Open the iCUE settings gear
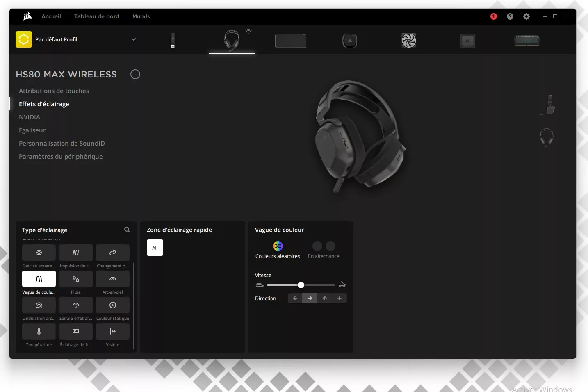588x392 pixels. click(526, 16)
